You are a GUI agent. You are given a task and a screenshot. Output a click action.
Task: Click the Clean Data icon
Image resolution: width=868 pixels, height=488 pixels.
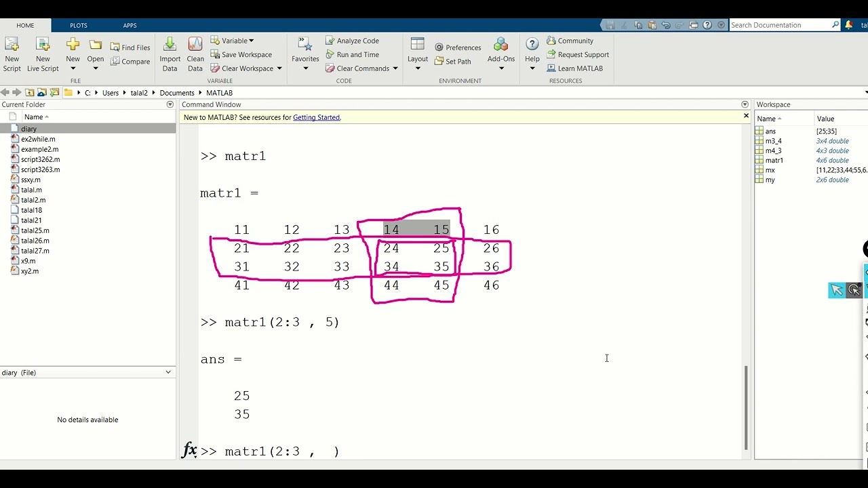pyautogui.click(x=195, y=45)
